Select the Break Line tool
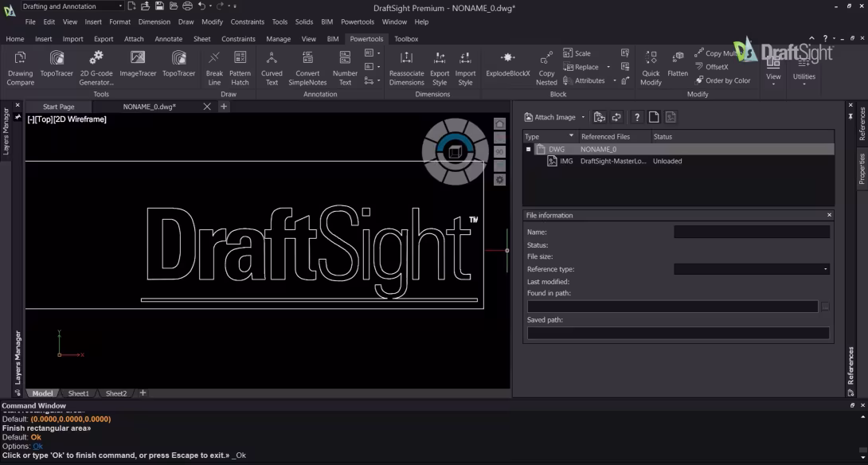The height and width of the screenshot is (465, 868). pyautogui.click(x=214, y=68)
